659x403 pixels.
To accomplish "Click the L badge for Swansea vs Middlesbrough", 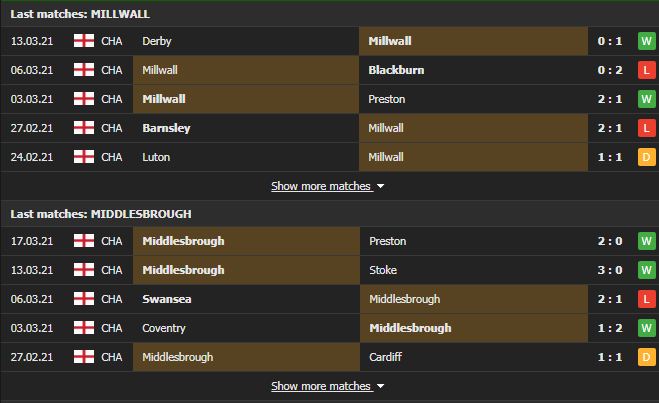I will [646, 299].
